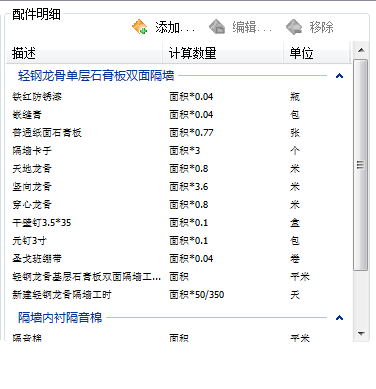376x389 pixels.
Task: Select the 元钉3寸 row
Action: tap(179, 241)
